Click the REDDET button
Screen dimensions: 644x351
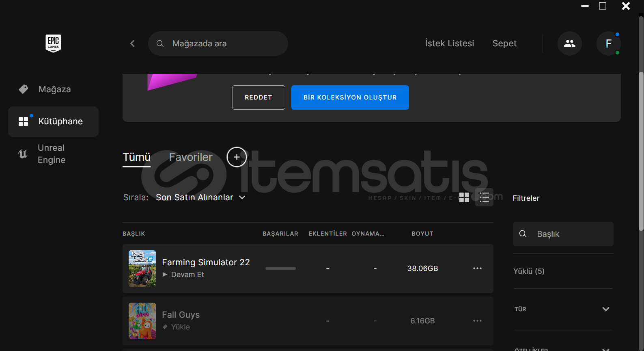coord(258,97)
